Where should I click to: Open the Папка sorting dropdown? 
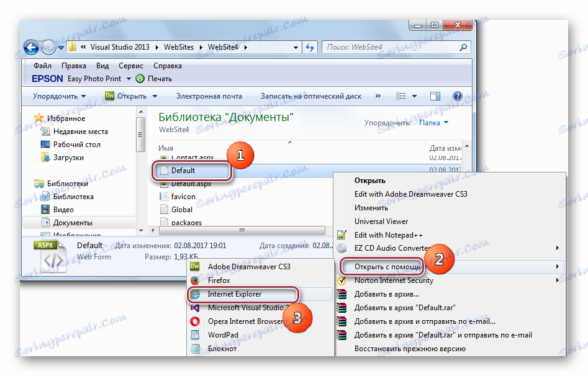[x=434, y=123]
